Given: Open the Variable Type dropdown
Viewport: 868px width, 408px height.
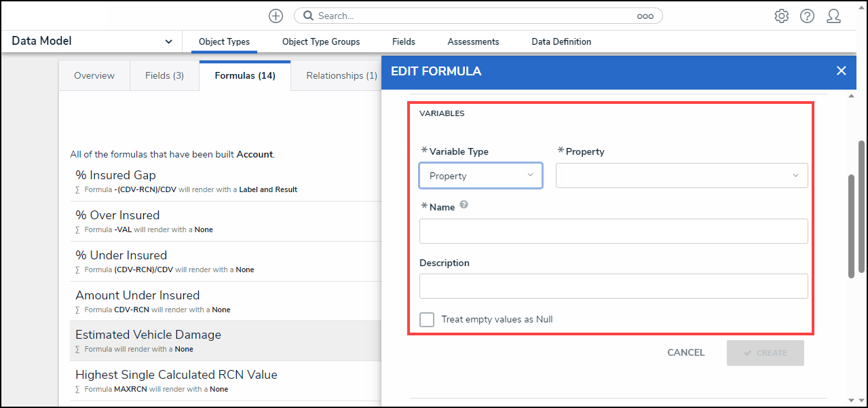Looking at the screenshot, I should coord(480,176).
